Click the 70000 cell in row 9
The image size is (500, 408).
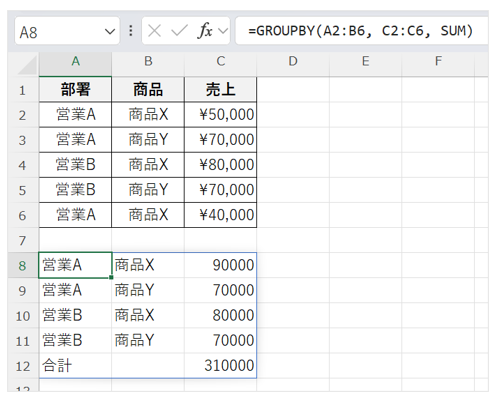point(221,290)
